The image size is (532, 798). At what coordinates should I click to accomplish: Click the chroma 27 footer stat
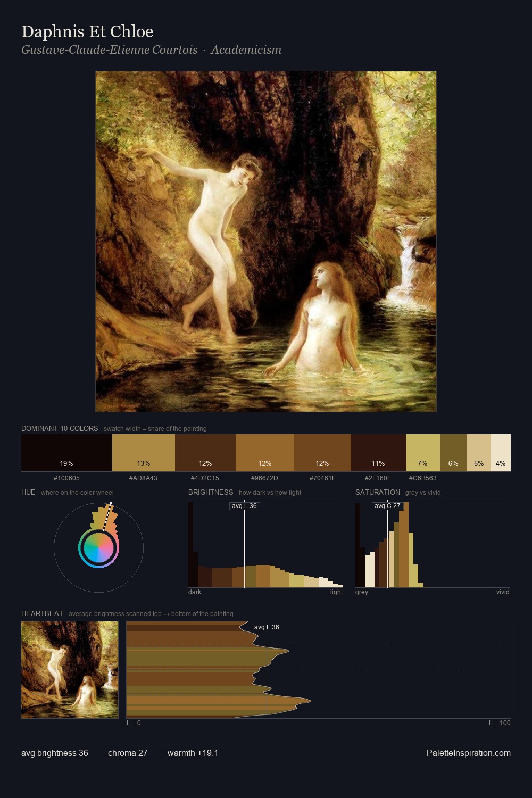coord(128,753)
